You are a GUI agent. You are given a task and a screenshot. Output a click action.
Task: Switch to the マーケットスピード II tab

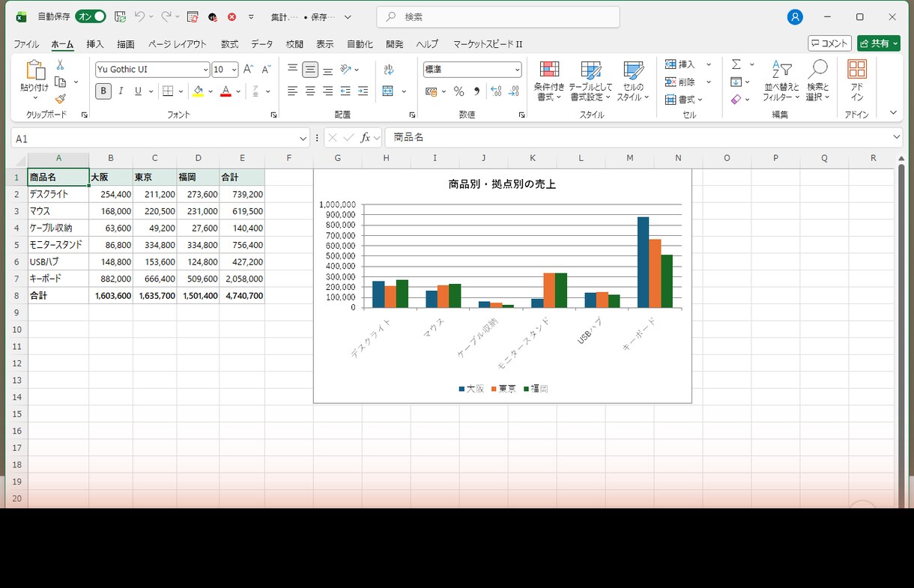pos(488,44)
